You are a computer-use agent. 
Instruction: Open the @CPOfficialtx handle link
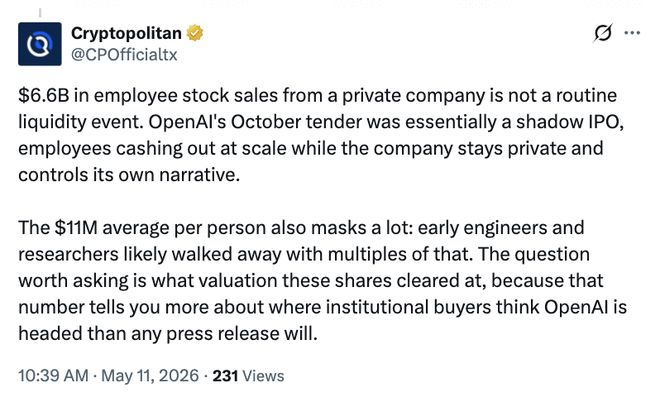[124, 55]
